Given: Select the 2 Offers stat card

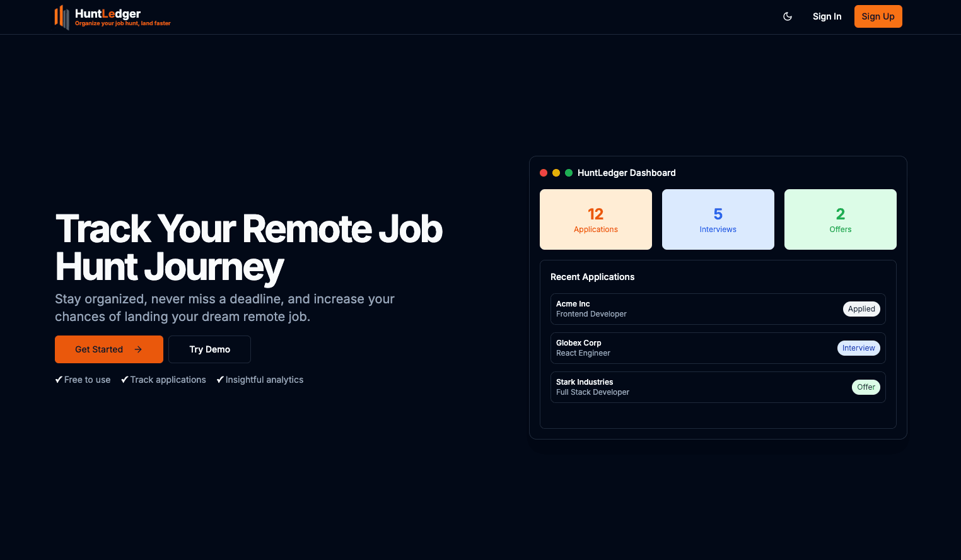Looking at the screenshot, I should (840, 219).
